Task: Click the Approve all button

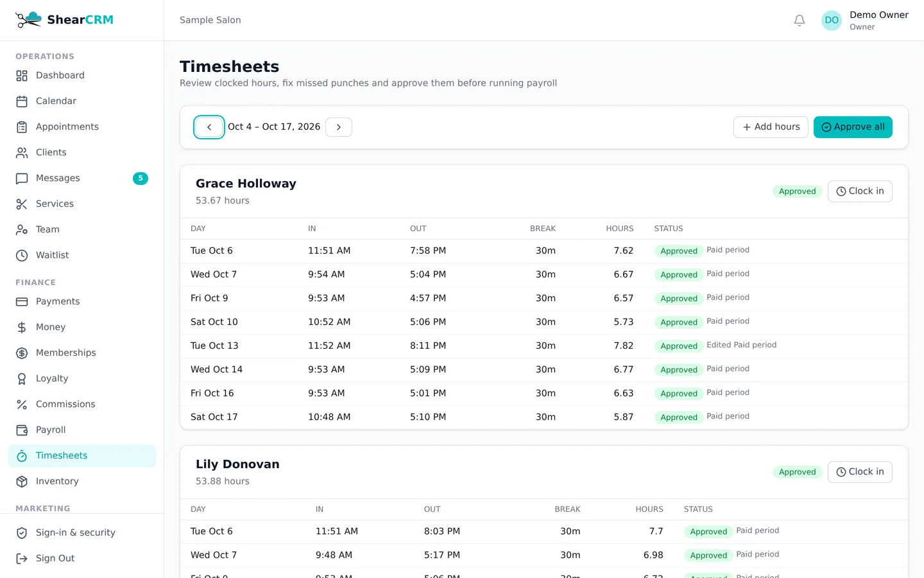Action: (853, 127)
